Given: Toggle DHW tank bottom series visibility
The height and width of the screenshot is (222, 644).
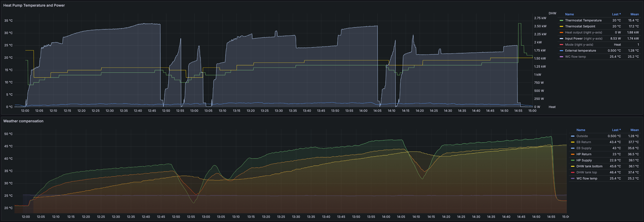Looking at the screenshot, I should coord(589,166).
